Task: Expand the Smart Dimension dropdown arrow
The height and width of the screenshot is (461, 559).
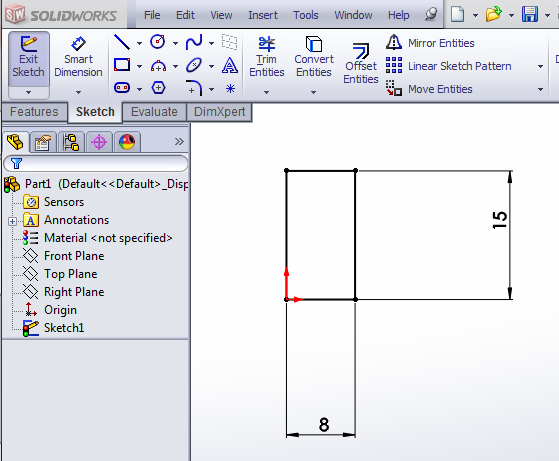Action: (x=78, y=92)
